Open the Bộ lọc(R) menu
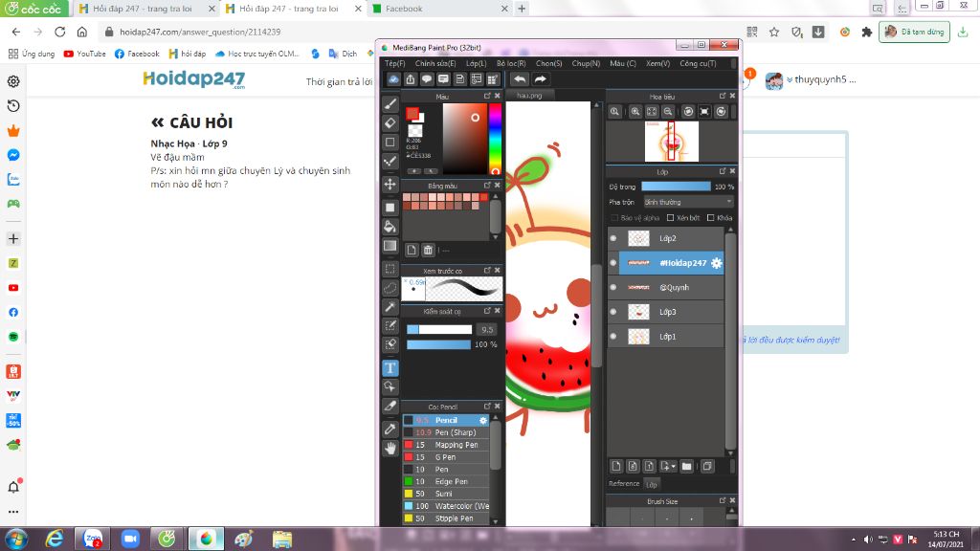 [x=511, y=63]
